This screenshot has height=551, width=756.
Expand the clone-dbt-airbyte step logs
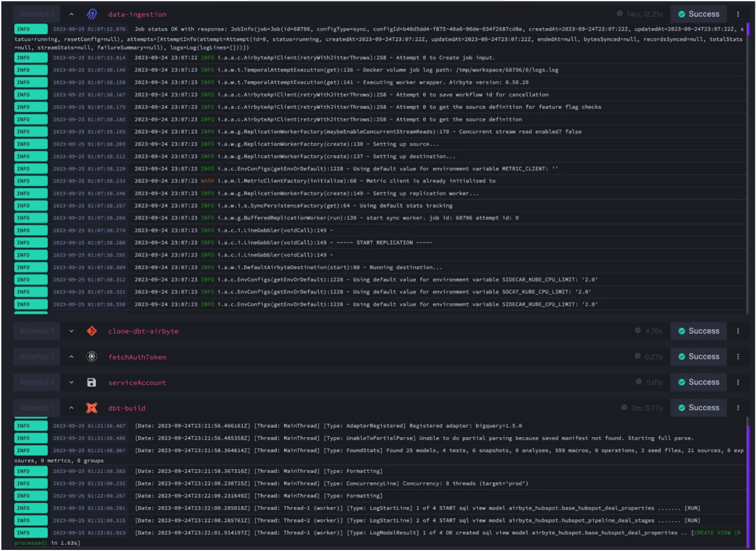pyautogui.click(x=71, y=331)
